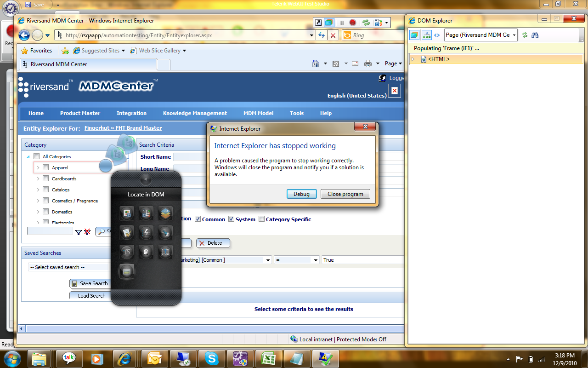The width and height of the screenshot is (588, 368).
Task: Expand the Cardboards category node
Action: (38, 178)
